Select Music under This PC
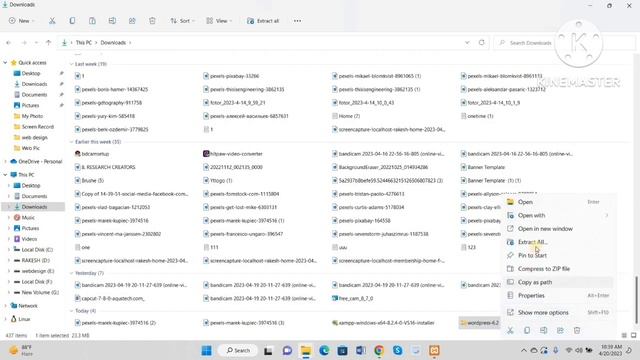This screenshot has width=640, height=360. coord(28,218)
